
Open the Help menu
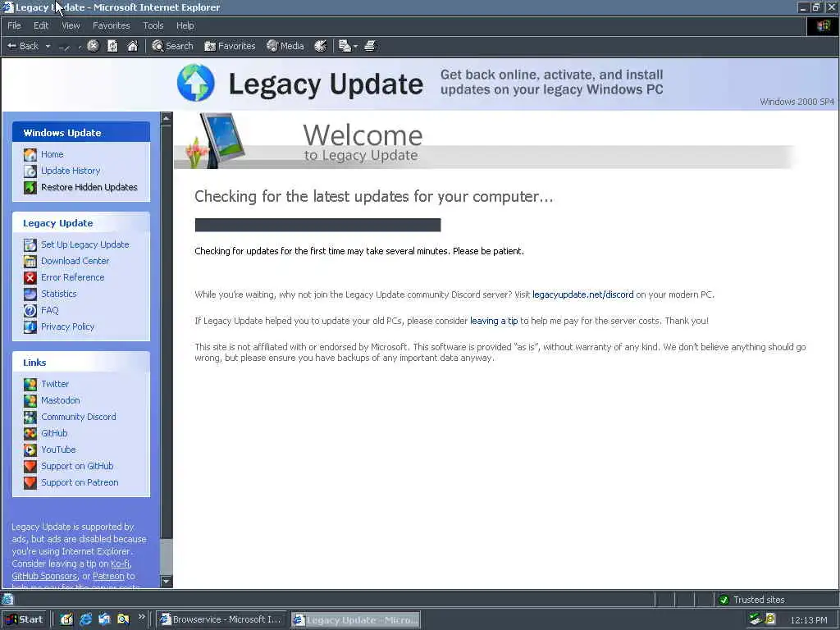[x=185, y=25]
